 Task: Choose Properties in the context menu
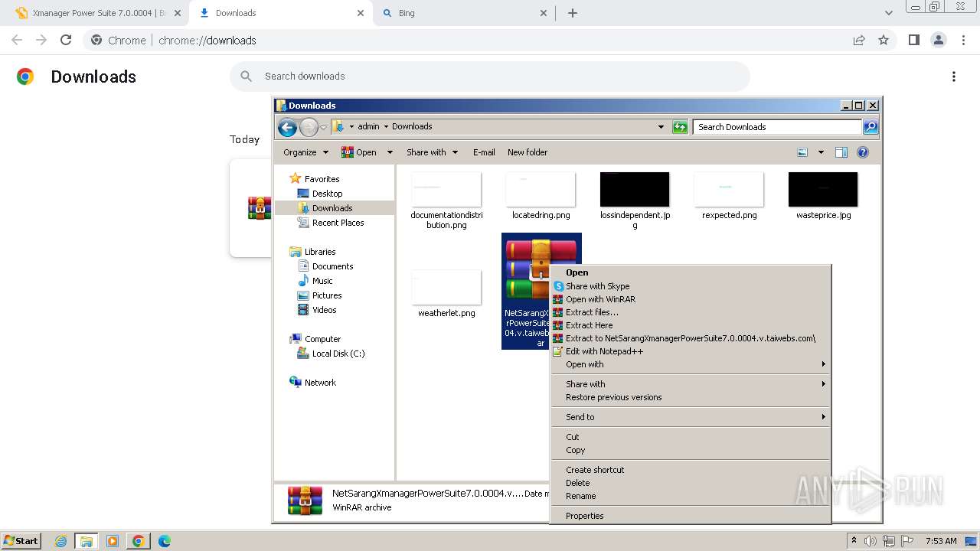(691, 516)
